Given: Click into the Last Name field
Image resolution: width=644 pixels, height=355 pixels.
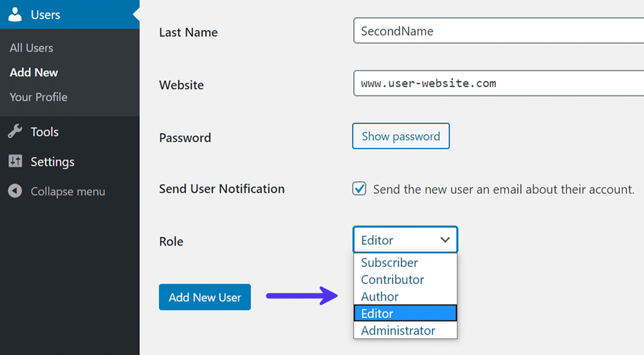Looking at the screenshot, I should pos(498,31).
